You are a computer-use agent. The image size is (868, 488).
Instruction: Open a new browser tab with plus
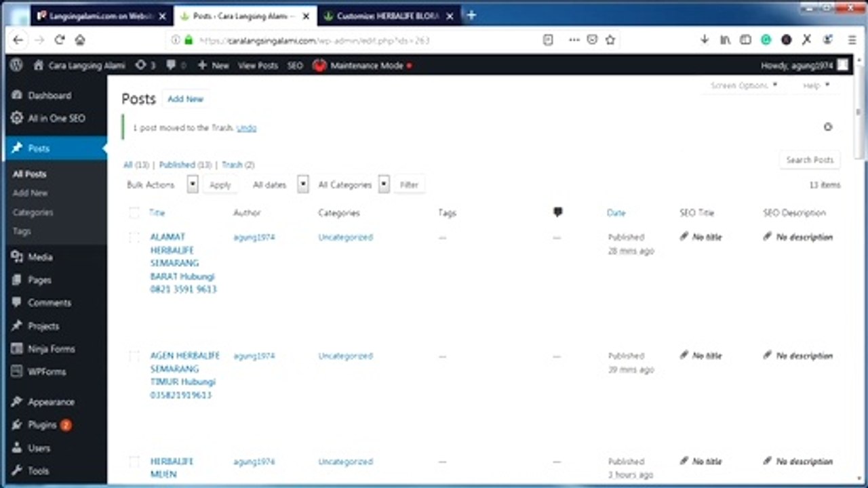point(472,16)
